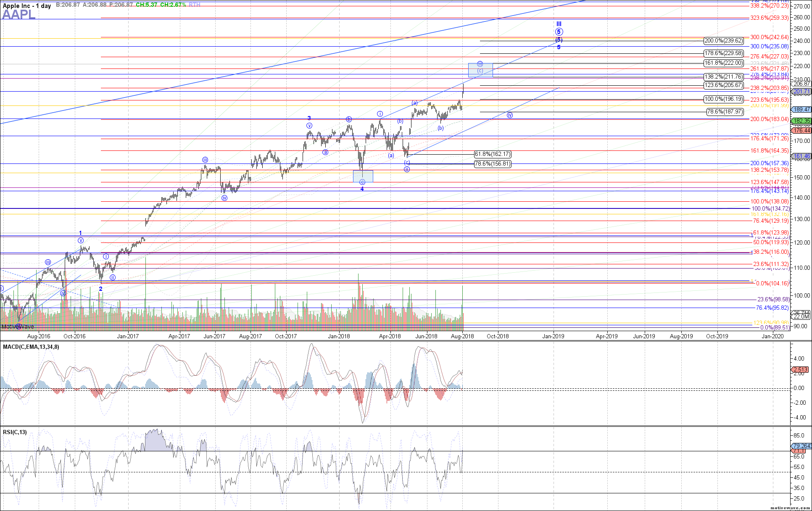Click the Jan-2019 date on time axis

553,336
